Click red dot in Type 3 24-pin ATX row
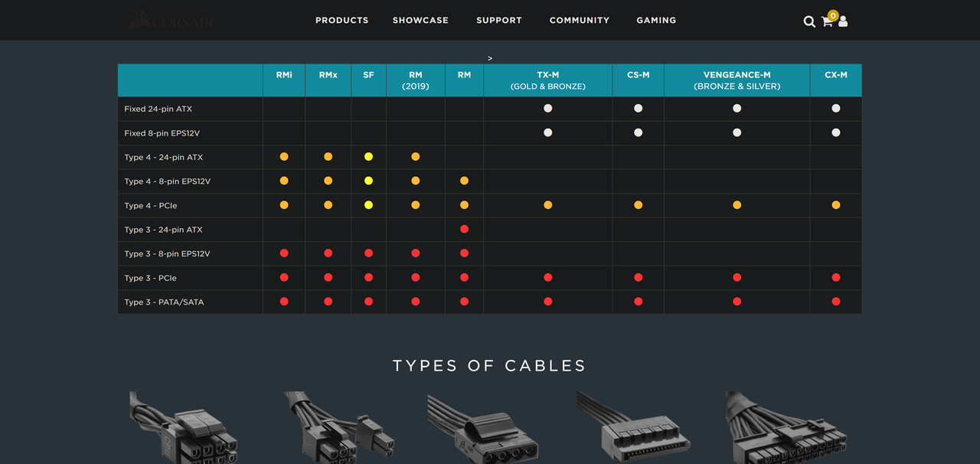Screen dimensions: 980x464 464,229
